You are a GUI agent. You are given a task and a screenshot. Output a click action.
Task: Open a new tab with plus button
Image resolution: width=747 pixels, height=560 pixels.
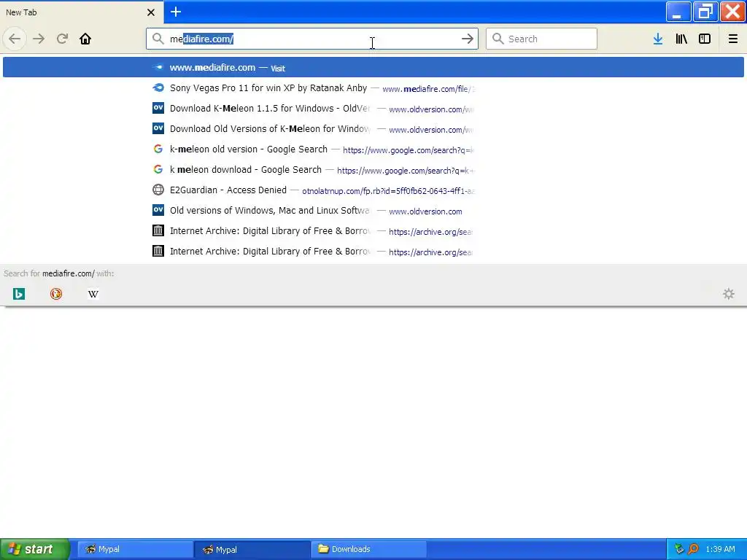(x=176, y=12)
